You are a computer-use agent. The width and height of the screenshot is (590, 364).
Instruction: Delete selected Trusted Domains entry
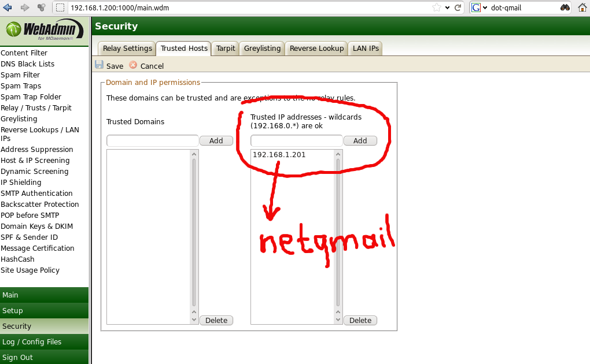[x=216, y=320]
